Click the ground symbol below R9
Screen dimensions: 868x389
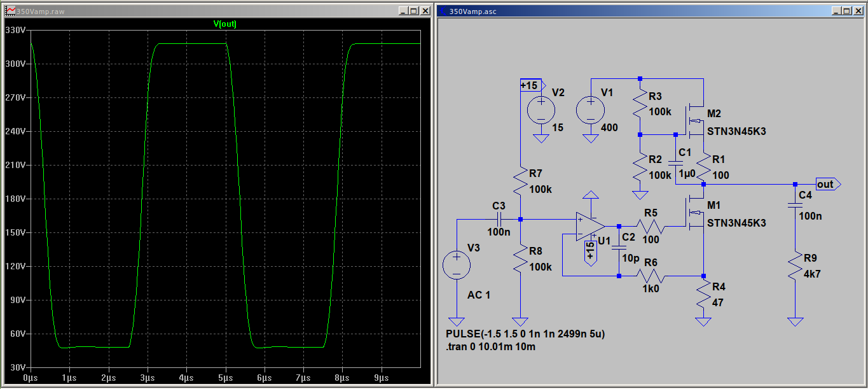point(794,322)
